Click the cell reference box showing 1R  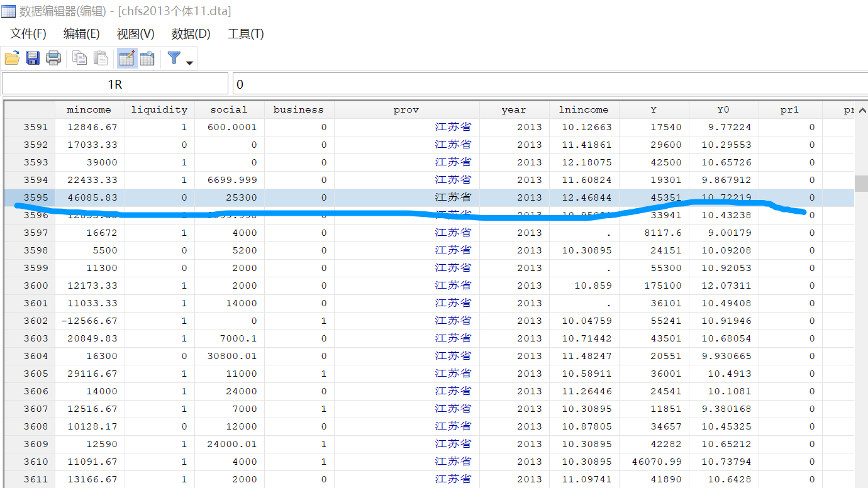click(x=114, y=84)
